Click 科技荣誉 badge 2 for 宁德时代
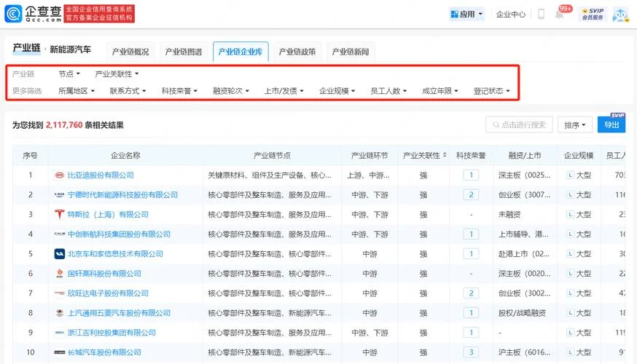 click(x=471, y=195)
